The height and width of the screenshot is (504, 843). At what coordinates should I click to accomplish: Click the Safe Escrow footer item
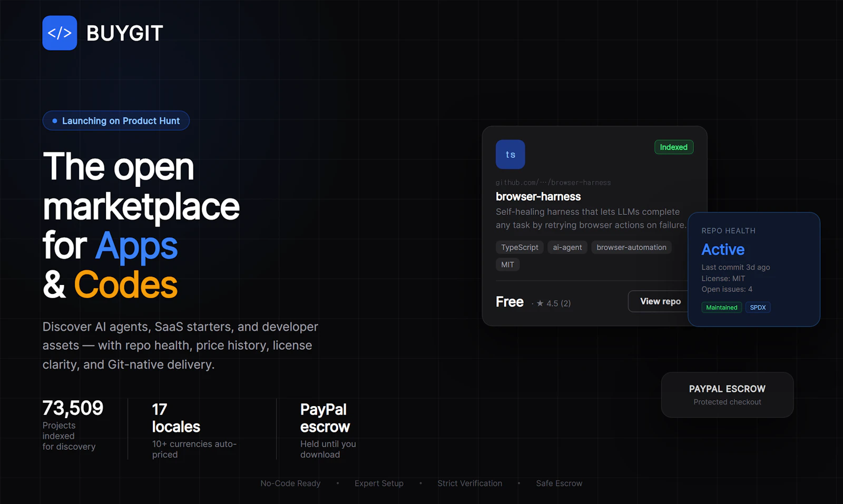pos(559,483)
